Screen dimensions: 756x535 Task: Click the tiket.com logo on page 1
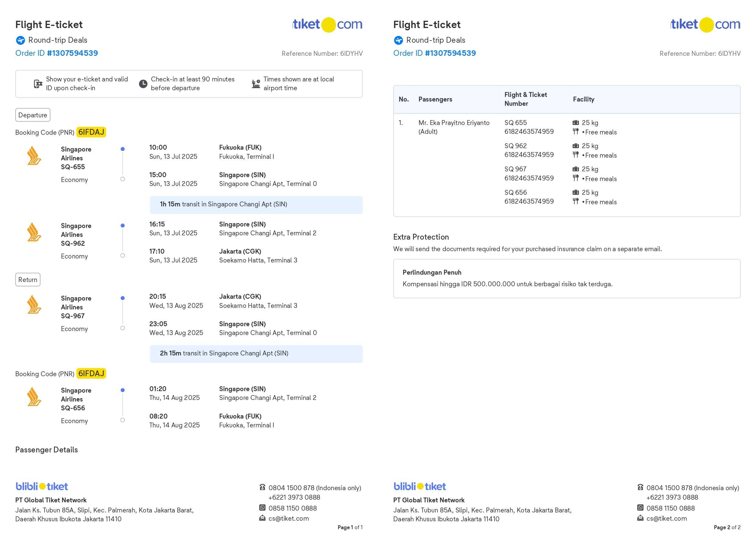[327, 25]
